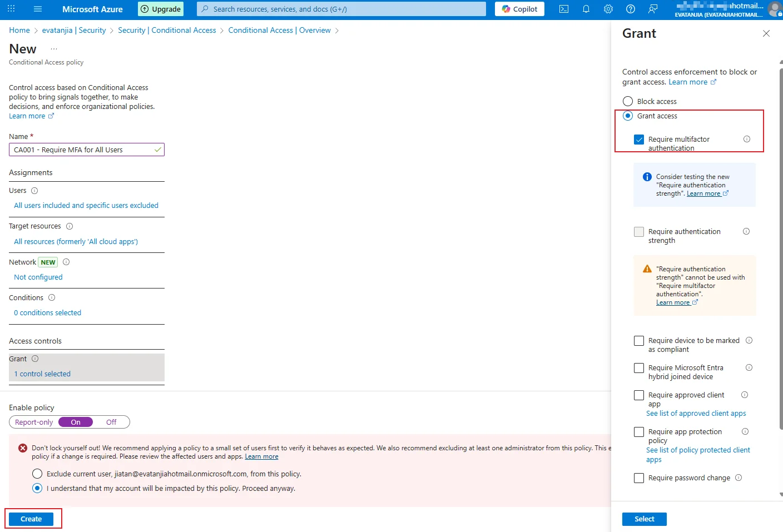Click the Create button

click(31, 519)
